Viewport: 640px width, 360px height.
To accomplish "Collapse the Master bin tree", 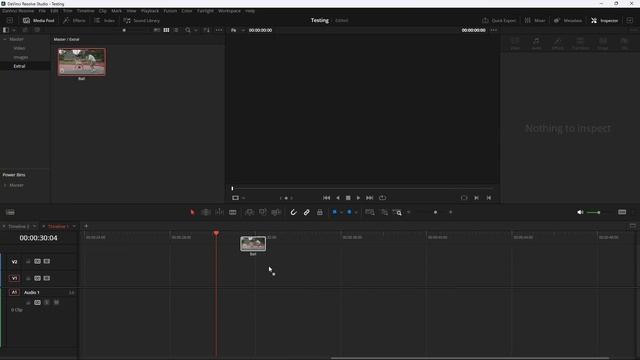I will [5, 39].
